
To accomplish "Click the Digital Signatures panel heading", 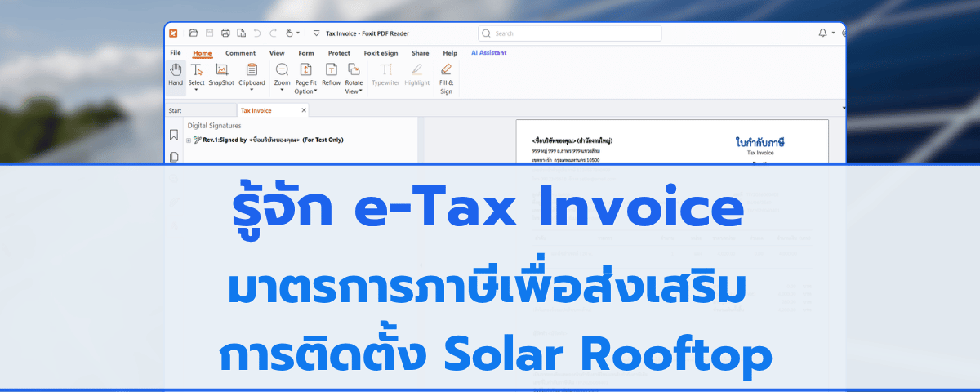I will [215, 126].
